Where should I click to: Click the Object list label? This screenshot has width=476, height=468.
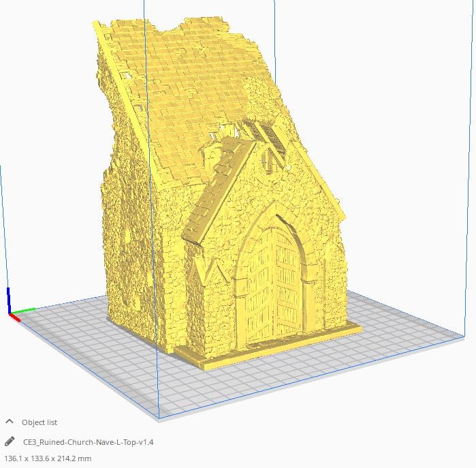pyautogui.click(x=39, y=422)
